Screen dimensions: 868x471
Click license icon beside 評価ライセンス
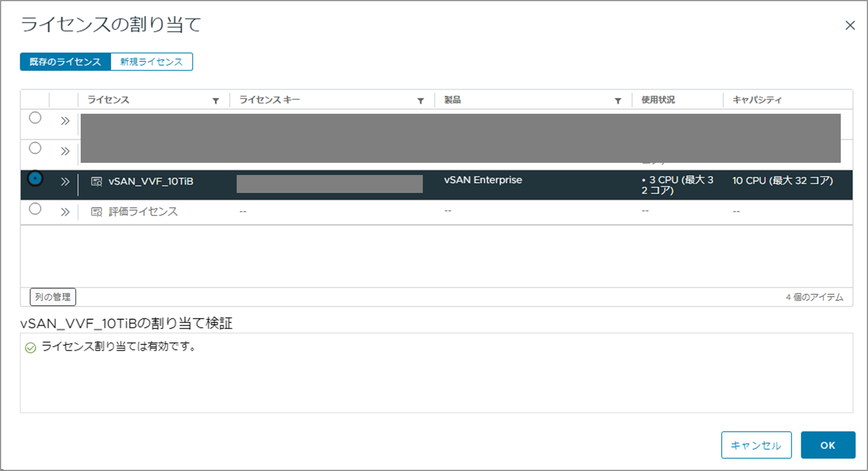click(97, 212)
